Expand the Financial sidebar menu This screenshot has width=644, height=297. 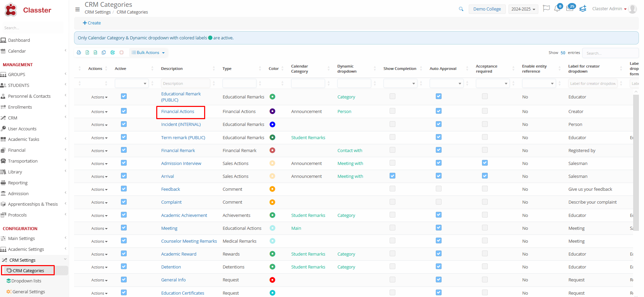pyautogui.click(x=17, y=150)
